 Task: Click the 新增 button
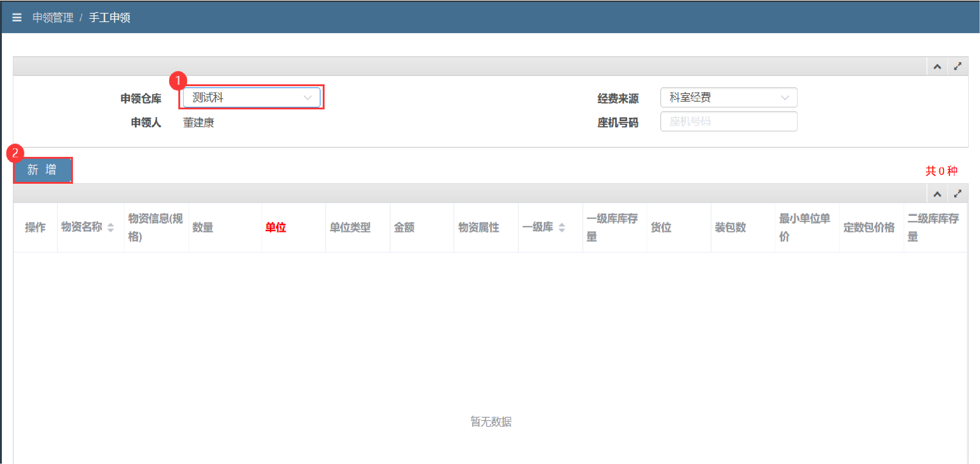coord(43,170)
